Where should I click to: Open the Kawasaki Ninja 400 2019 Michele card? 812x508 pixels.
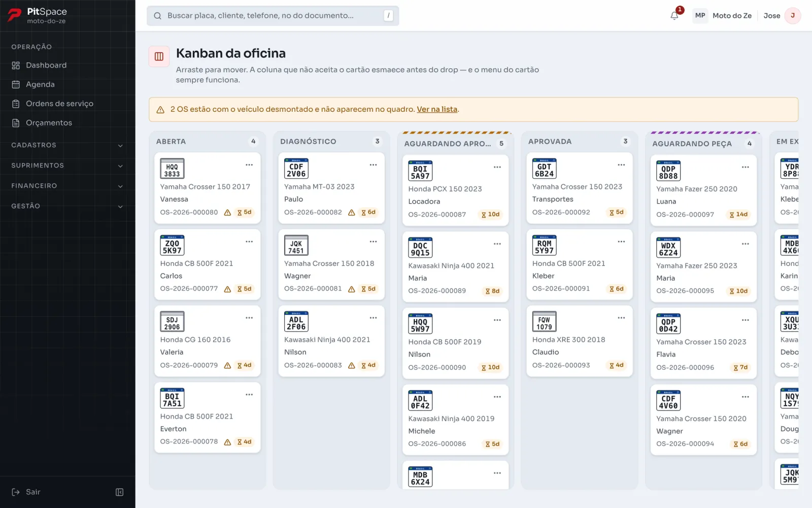[x=455, y=419]
